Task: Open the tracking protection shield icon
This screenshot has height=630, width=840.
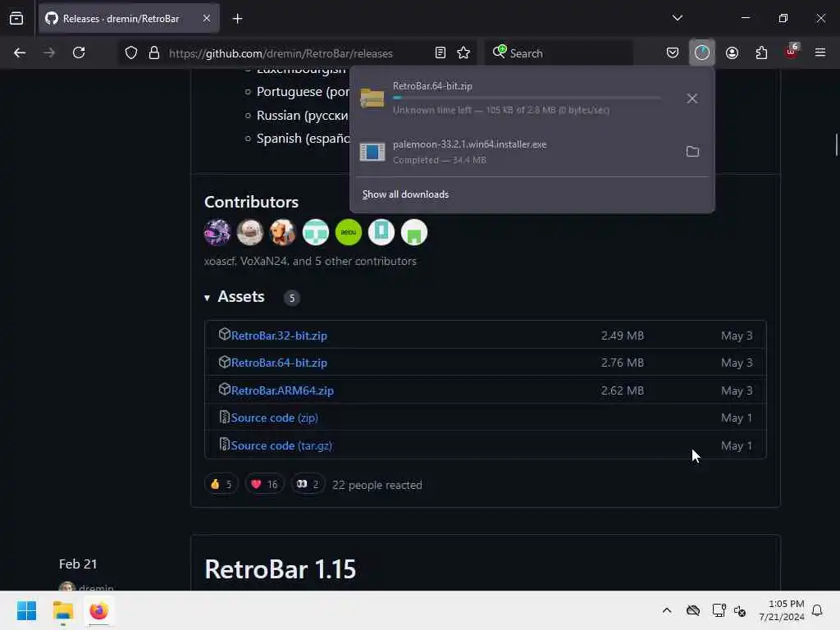Action: [131, 52]
